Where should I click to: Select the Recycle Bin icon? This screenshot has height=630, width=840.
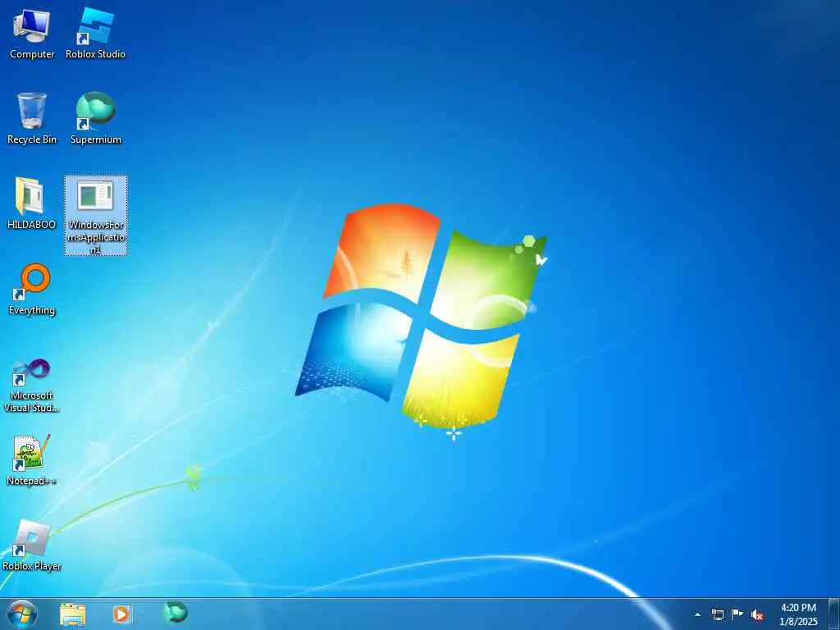point(32,118)
